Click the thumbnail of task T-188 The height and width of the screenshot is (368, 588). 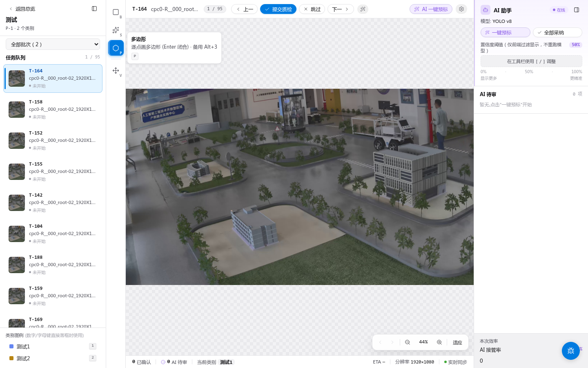17,265
